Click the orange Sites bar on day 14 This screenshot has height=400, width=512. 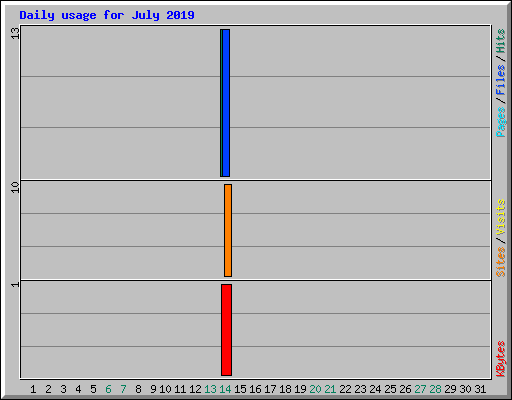point(228,230)
